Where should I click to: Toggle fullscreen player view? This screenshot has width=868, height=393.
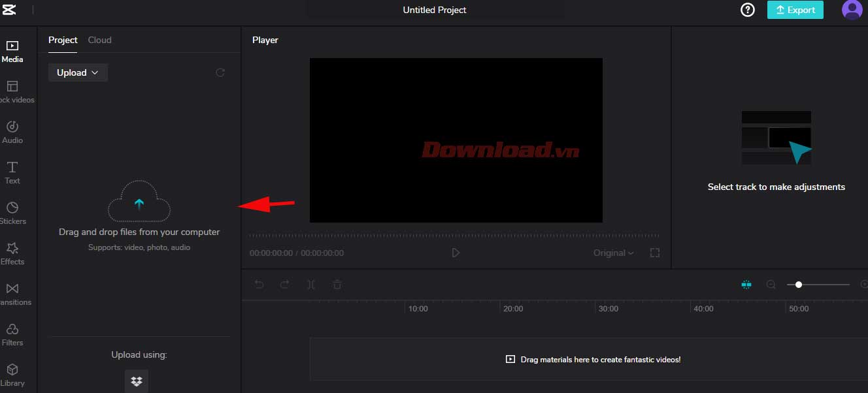click(655, 253)
